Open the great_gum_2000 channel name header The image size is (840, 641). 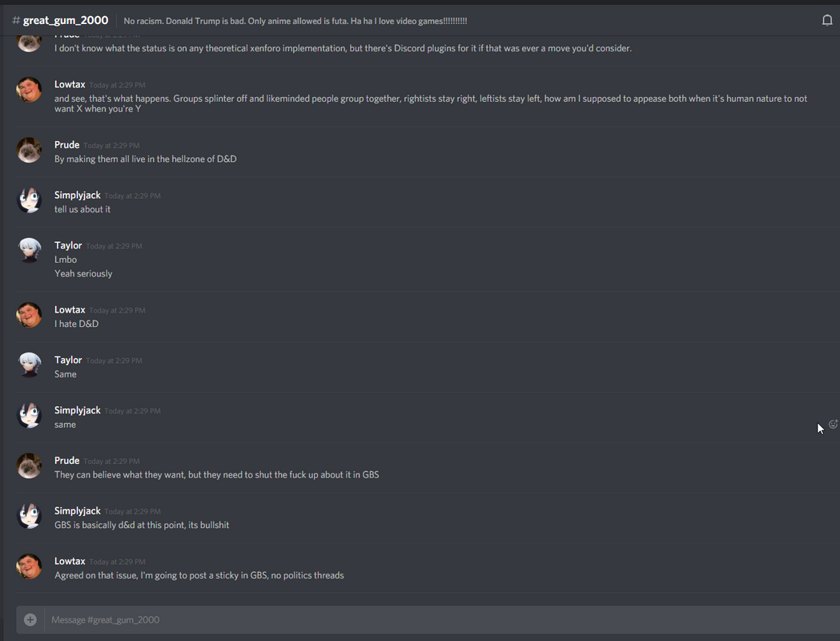pos(66,20)
